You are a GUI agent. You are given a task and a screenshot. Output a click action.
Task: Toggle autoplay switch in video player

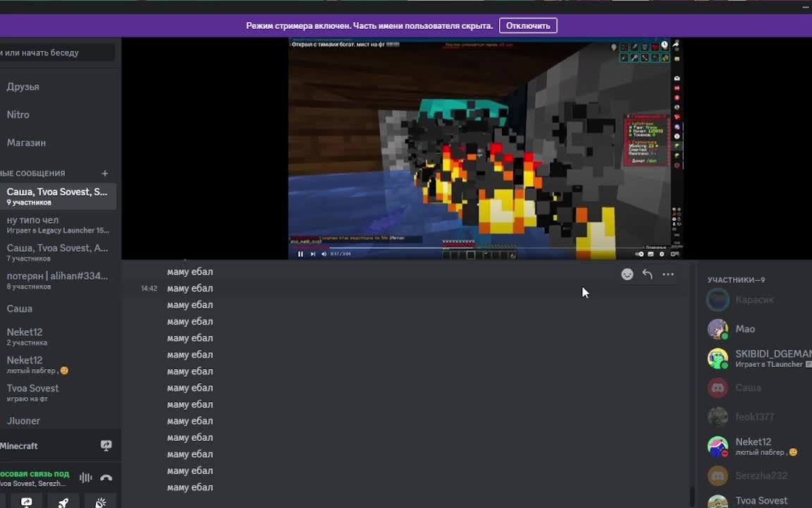click(639, 254)
